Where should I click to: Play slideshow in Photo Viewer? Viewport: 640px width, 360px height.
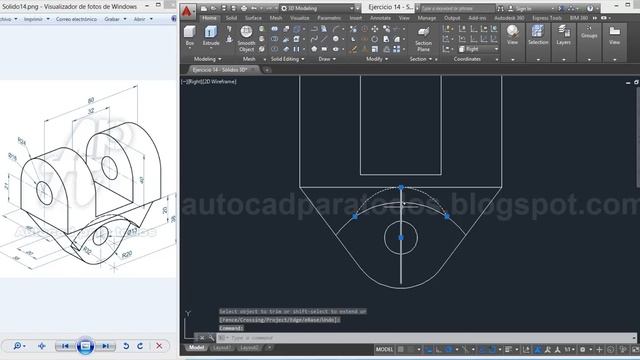point(85,346)
